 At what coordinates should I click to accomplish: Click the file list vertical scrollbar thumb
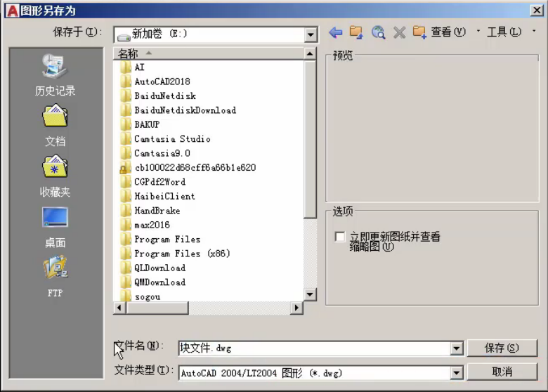click(x=310, y=139)
